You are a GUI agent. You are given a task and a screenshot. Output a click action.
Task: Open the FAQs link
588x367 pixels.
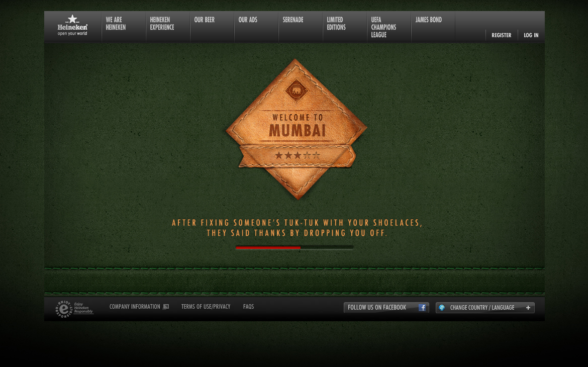coord(248,307)
